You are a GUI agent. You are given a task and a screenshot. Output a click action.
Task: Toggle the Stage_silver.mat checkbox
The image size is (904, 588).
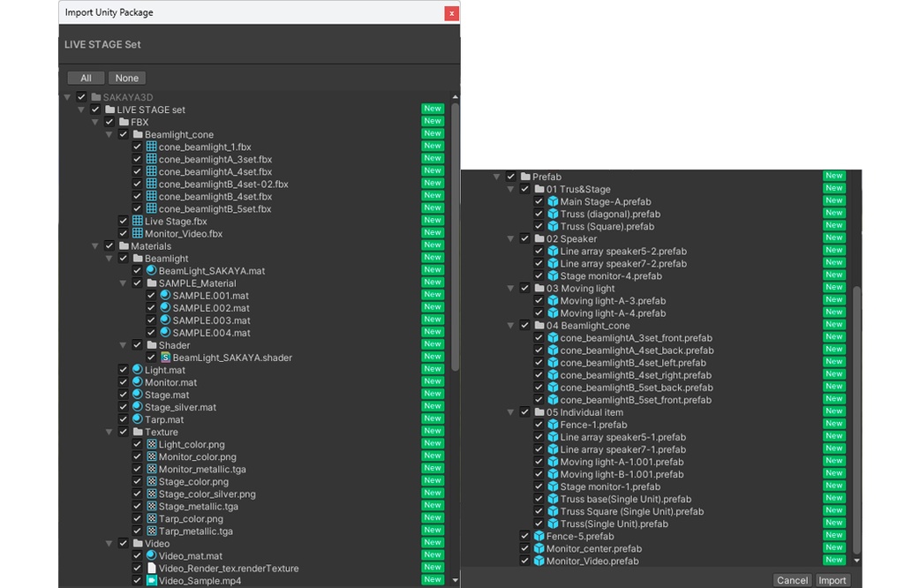click(x=123, y=407)
